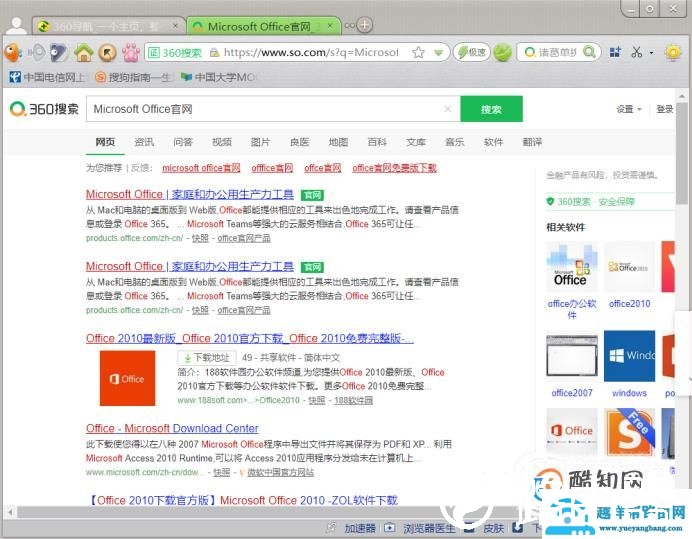Open a new tab with the plus button
Viewport: 692px width, 539px height.
pos(364,26)
